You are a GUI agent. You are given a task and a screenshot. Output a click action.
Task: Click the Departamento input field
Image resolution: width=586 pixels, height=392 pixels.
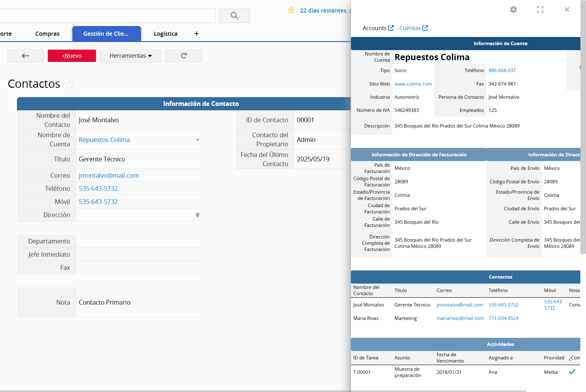click(139, 241)
